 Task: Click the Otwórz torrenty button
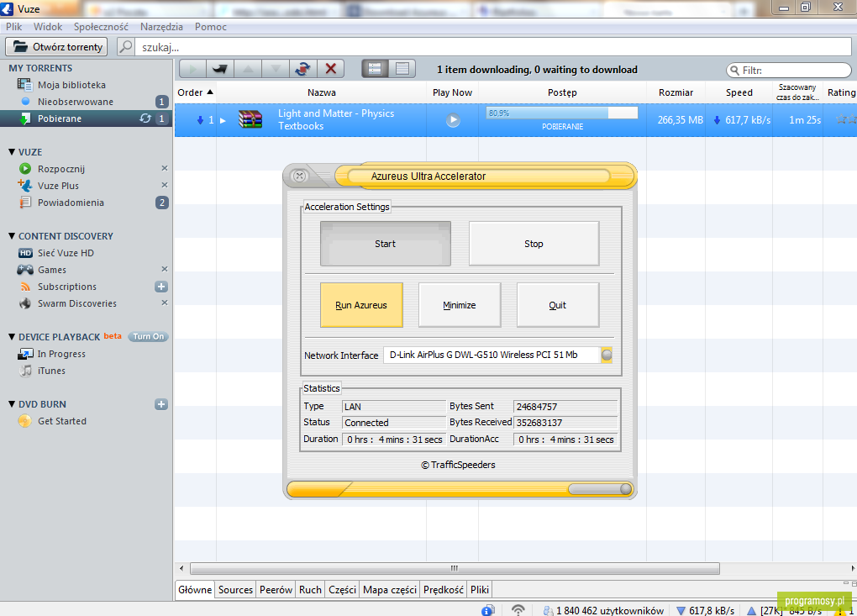coord(57,47)
